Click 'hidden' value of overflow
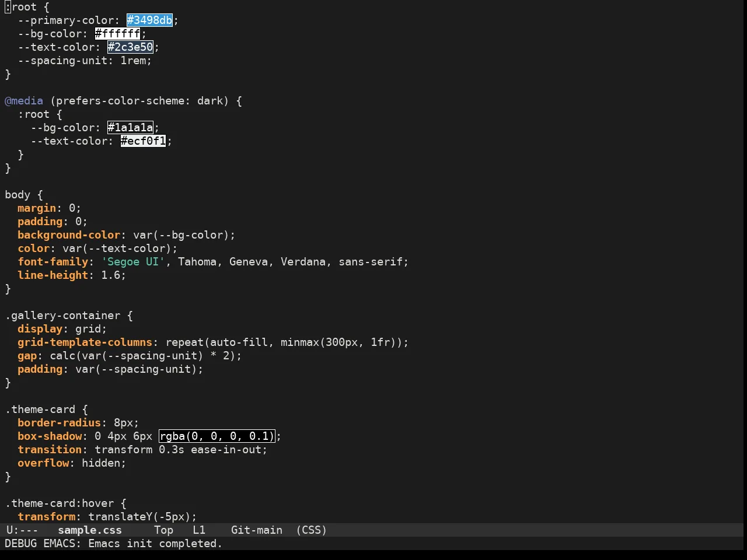Screen dimensions: 747x560 (x=101, y=463)
